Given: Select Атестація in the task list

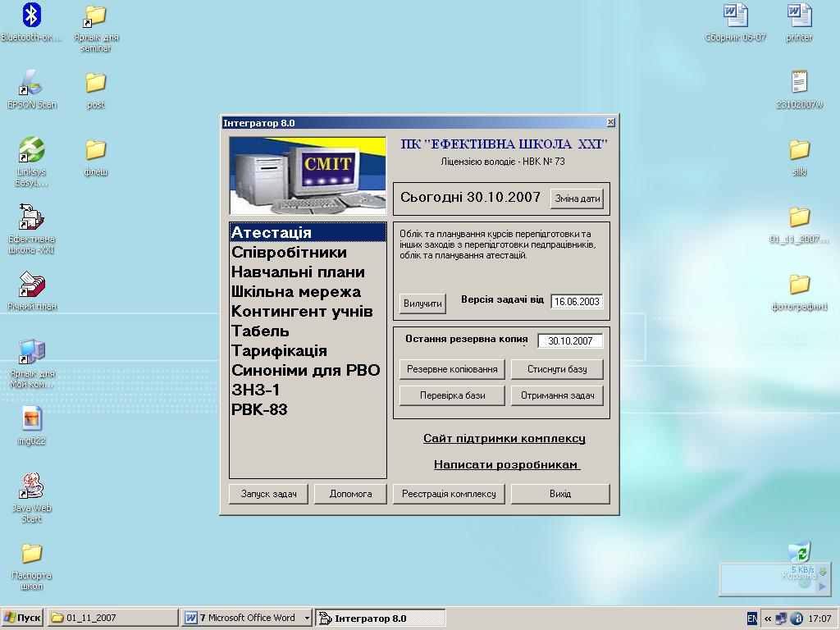Looking at the screenshot, I should click(x=308, y=232).
